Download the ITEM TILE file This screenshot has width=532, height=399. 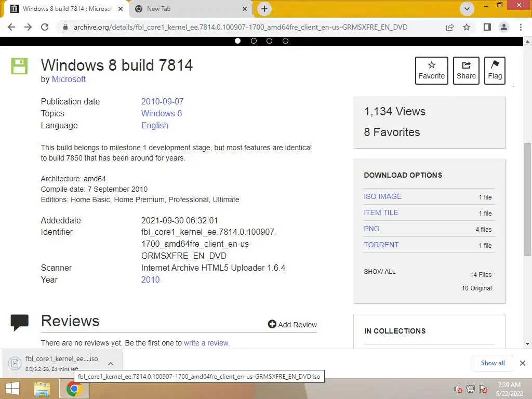[x=381, y=212]
